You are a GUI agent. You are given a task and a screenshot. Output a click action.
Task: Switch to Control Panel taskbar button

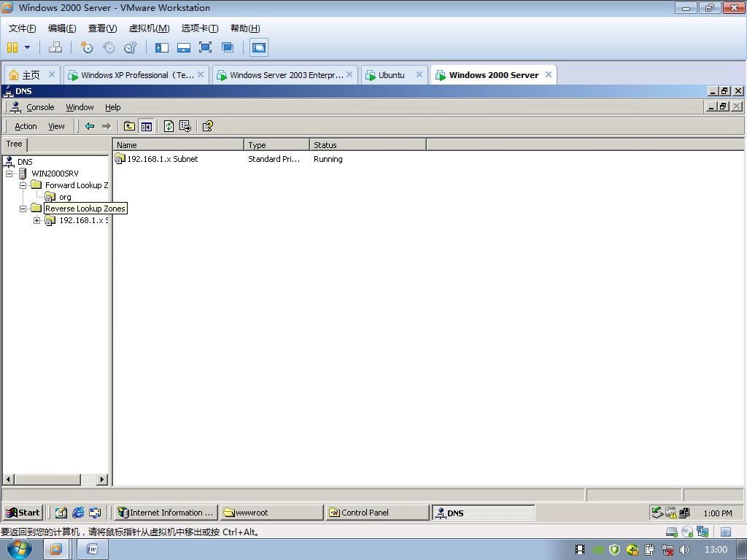point(377,513)
